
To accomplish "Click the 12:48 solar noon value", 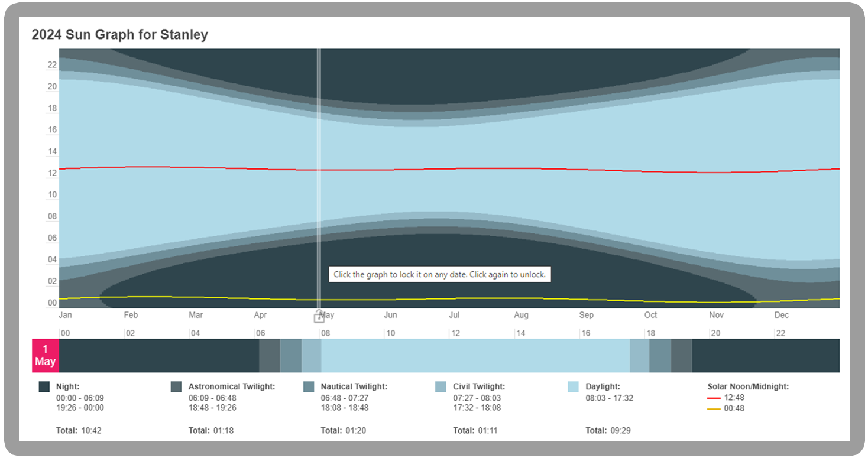I will point(734,398).
